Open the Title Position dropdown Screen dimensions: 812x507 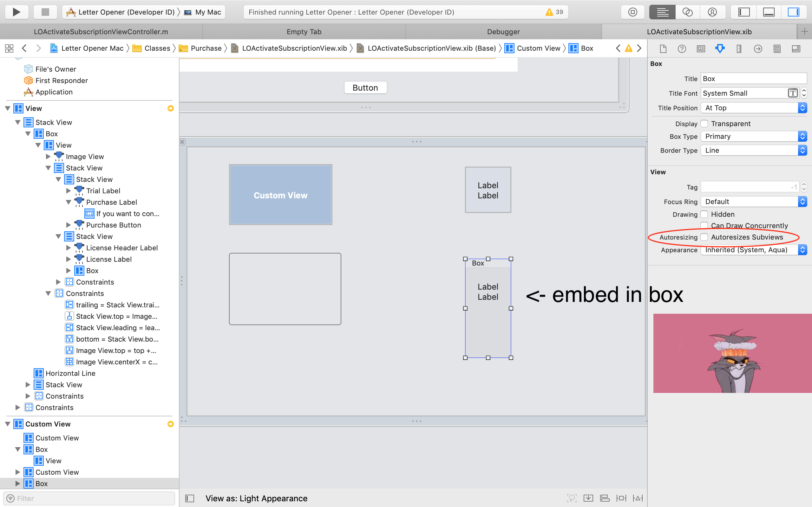(753, 108)
